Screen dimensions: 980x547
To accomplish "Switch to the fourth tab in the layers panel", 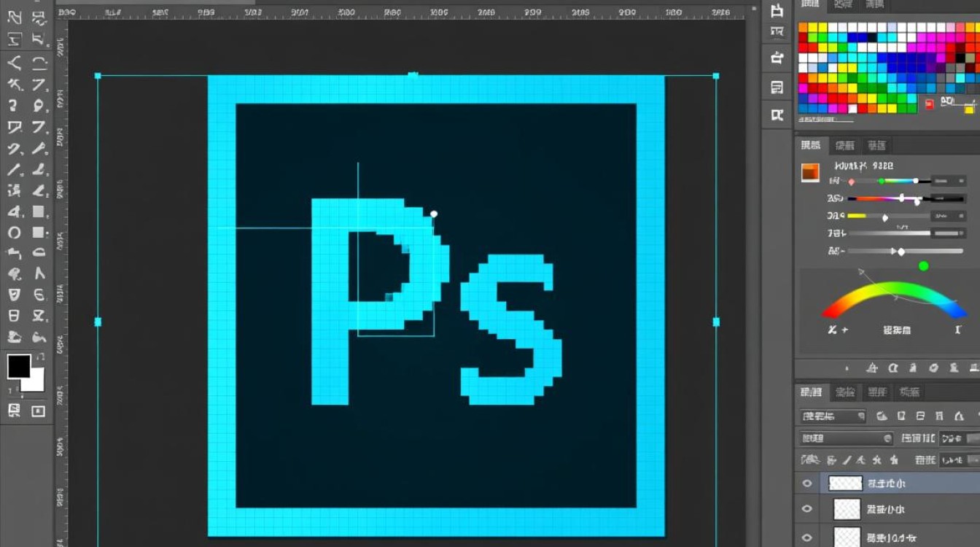I will coord(909,392).
